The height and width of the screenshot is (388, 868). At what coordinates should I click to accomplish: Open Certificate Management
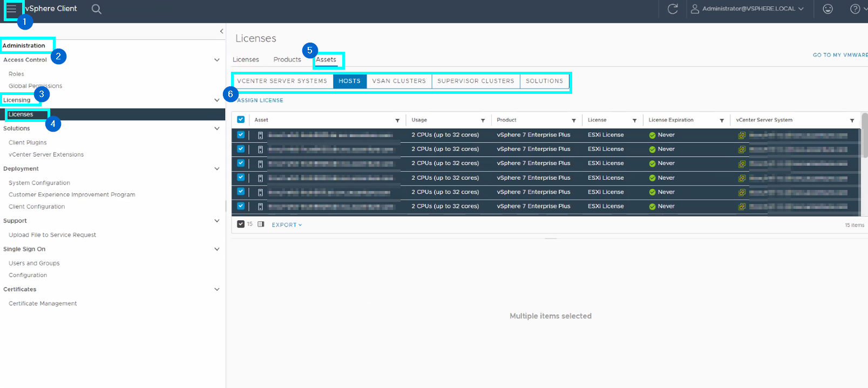click(43, 303)
